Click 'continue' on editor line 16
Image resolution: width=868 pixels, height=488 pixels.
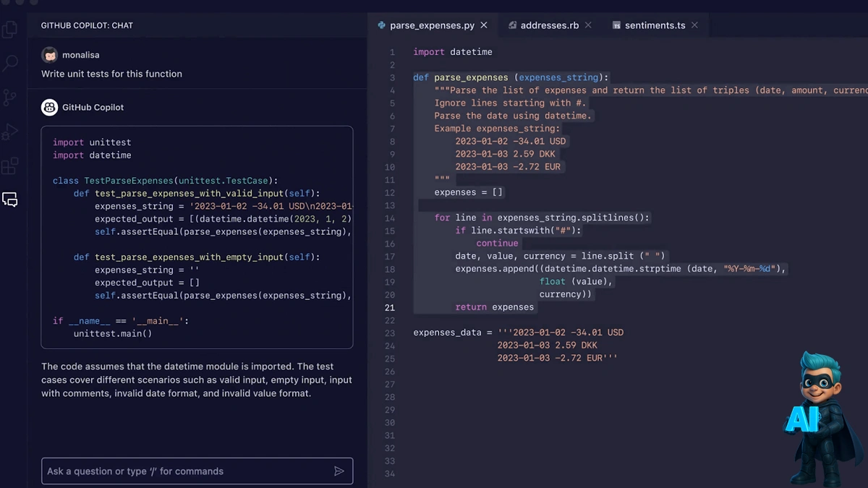[x=497, y=244]
